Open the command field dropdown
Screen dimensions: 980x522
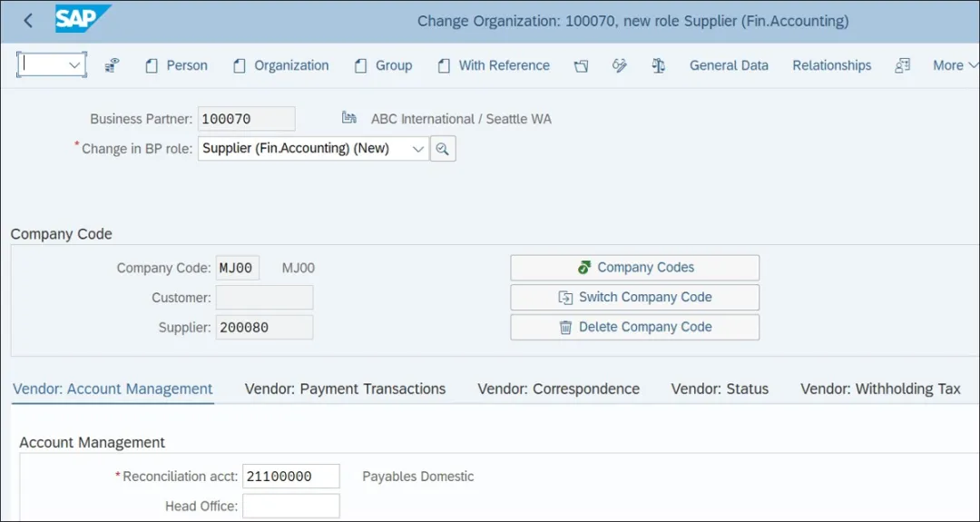(75, 65)
